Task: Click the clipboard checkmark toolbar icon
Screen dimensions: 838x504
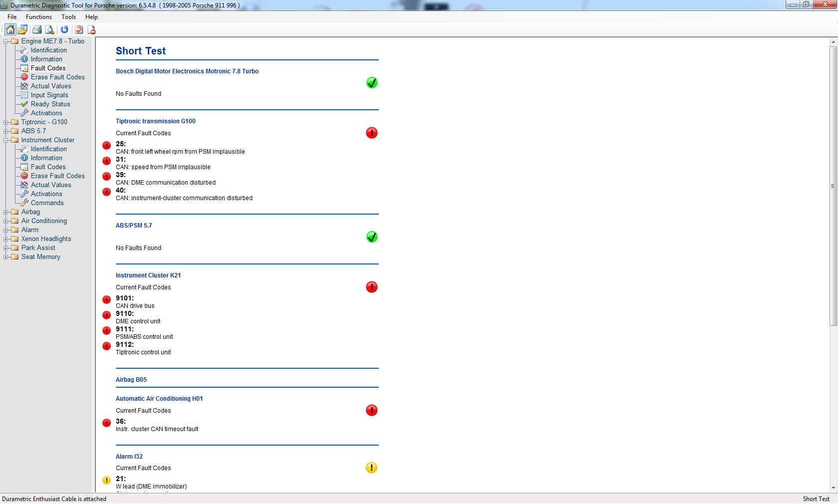Action: click(79, 29)
